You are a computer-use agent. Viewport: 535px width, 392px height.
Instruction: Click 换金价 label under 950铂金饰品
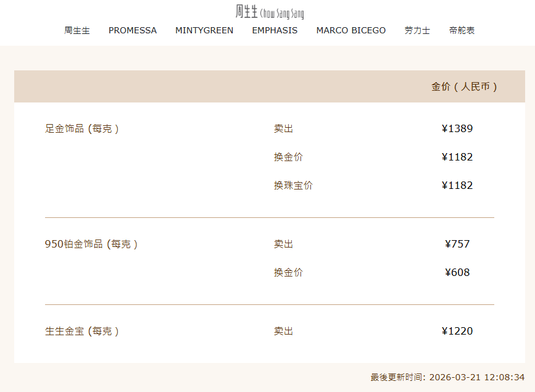click(288, 272)
